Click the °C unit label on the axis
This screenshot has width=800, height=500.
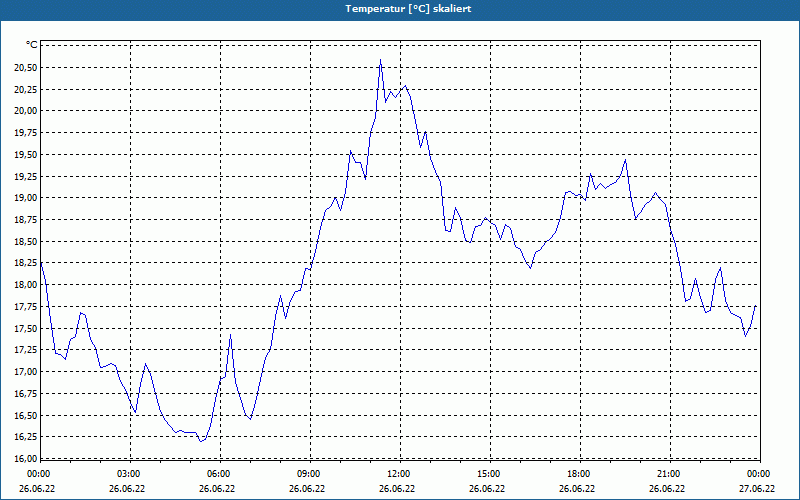tap(32, 45)
